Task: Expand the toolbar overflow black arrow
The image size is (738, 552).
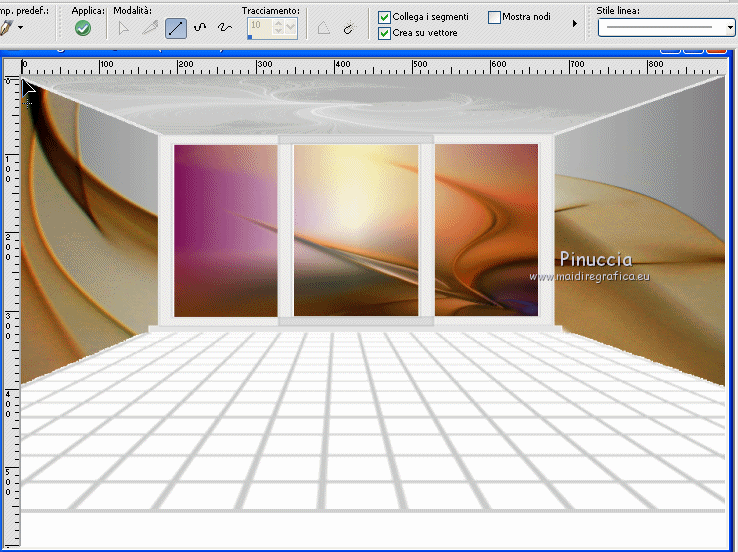Action: [575, 23]
